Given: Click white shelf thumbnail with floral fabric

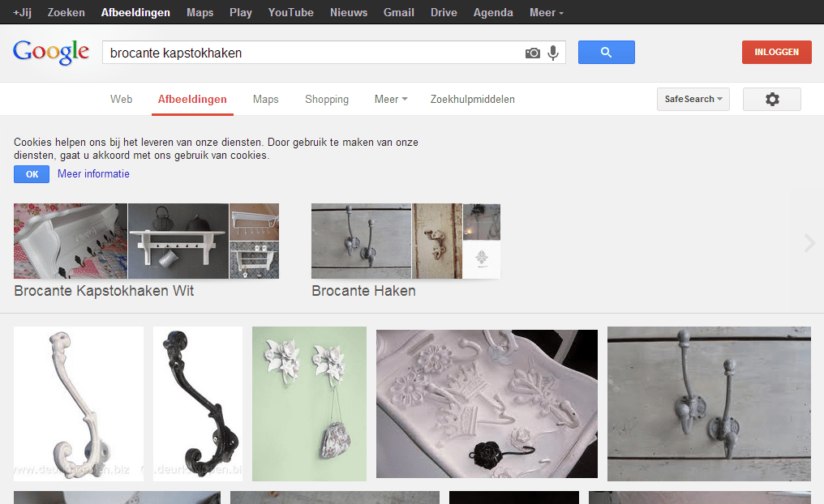Looking at the screenshot, I should click(71, 241).
